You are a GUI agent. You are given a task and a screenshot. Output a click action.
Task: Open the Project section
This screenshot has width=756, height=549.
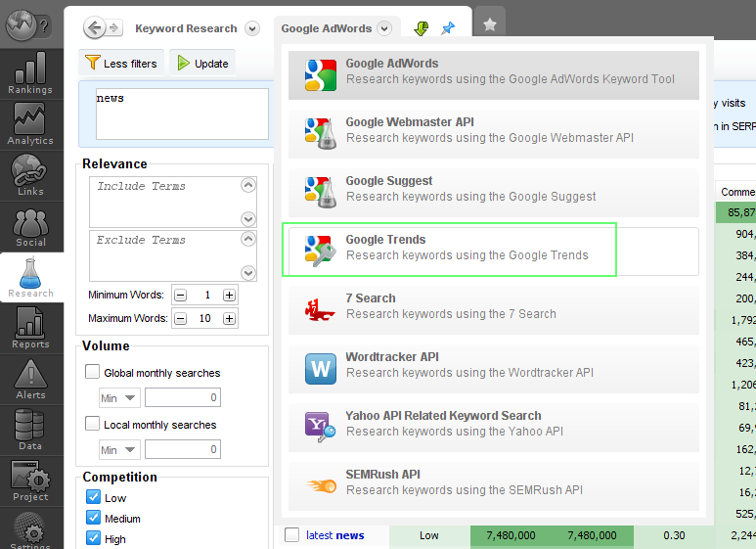[x=30, y=480]
